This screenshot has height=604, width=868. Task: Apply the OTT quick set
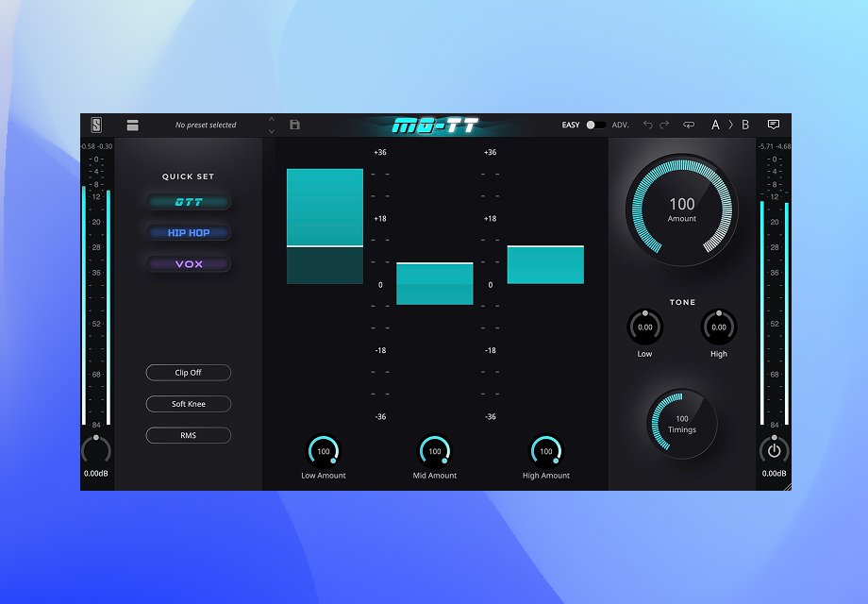[x=188, y=202]
